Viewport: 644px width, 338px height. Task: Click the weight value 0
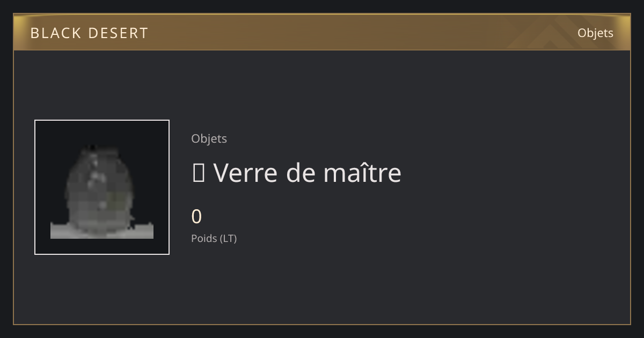(x=196, y=217)
